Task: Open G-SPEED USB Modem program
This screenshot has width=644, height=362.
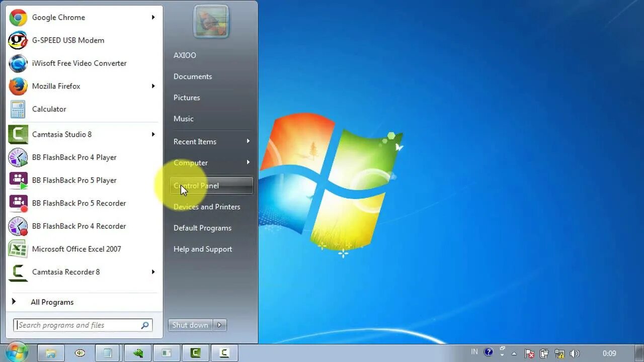Action: coord(83,40)
